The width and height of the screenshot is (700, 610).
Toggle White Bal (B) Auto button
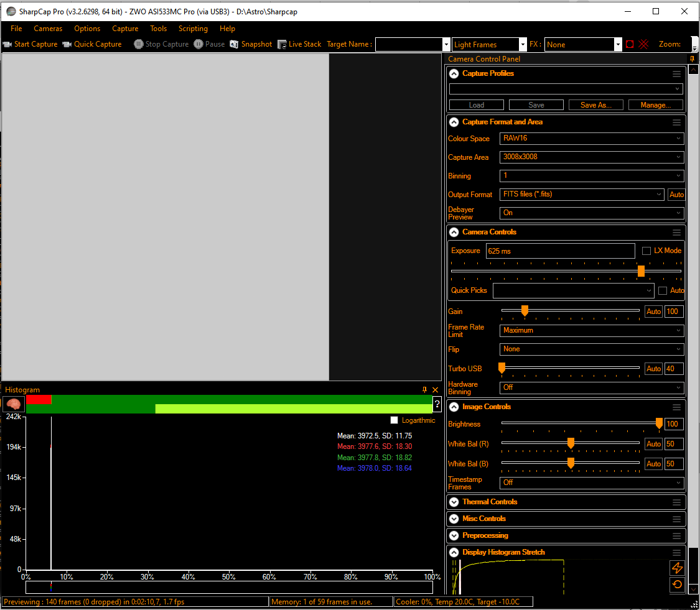[x=653, y=464]
